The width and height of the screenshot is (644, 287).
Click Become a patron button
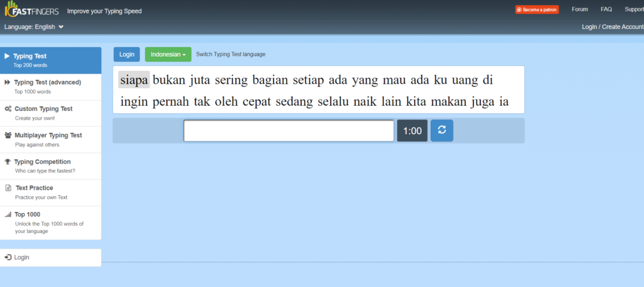tap(536, 9)
